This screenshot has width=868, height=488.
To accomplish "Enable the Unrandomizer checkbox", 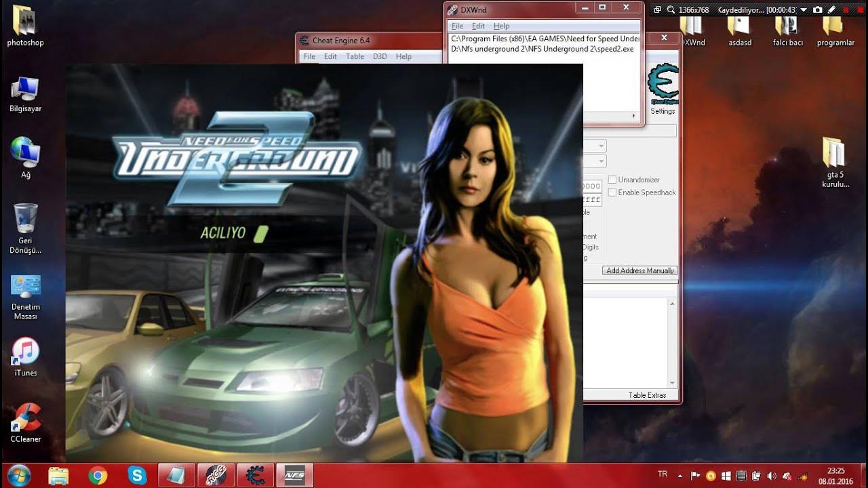I will coord(612,180).
